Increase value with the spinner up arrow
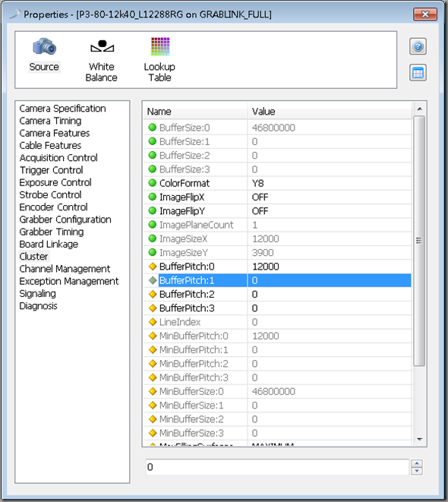Viewport: 448px width, 502px height. (x=417, y=463)
